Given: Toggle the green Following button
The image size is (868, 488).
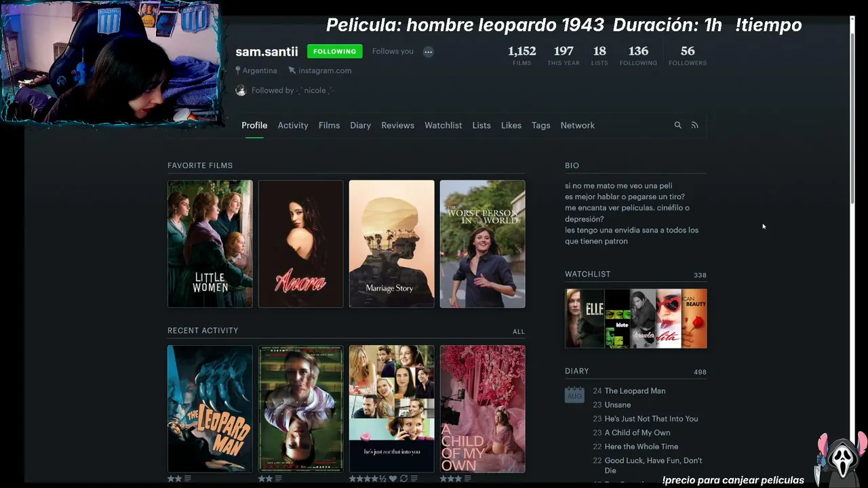Looking at the screenshot, I should coord(335,52).
